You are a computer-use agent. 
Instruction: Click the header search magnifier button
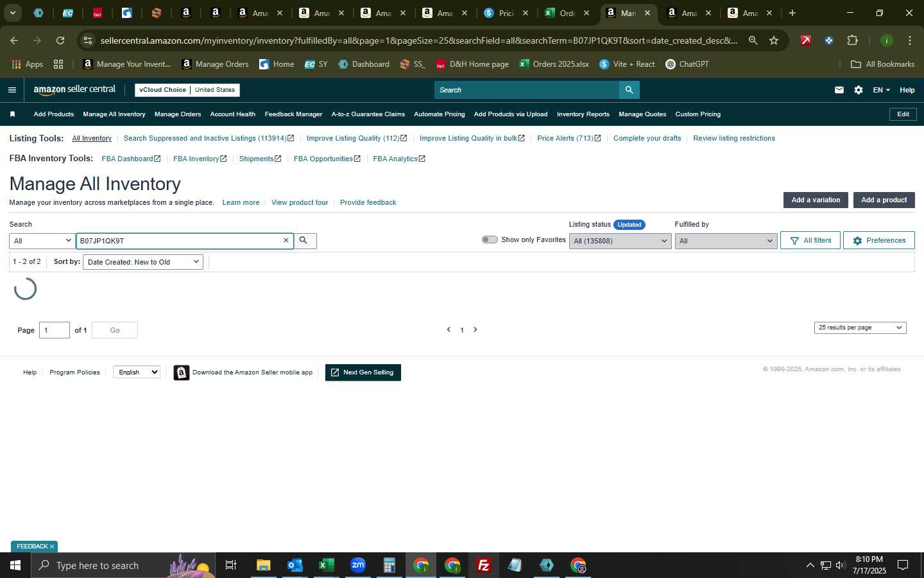pos(629,90)
